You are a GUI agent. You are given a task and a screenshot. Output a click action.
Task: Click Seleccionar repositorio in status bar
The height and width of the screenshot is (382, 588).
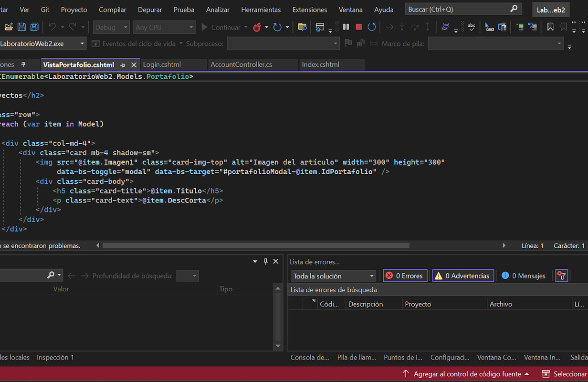click(x=565, y=374)
